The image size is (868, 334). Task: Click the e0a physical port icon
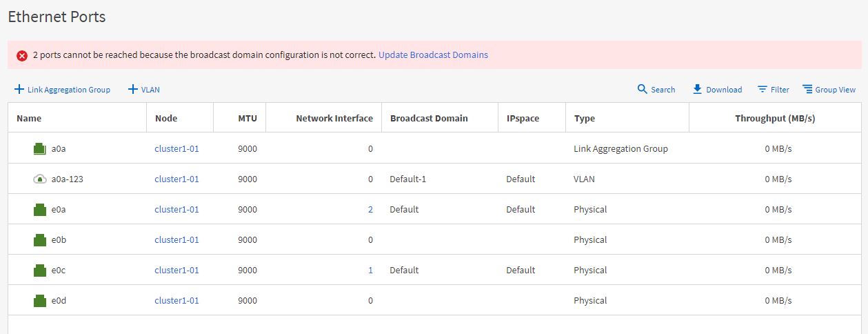(x=40, y=209)
